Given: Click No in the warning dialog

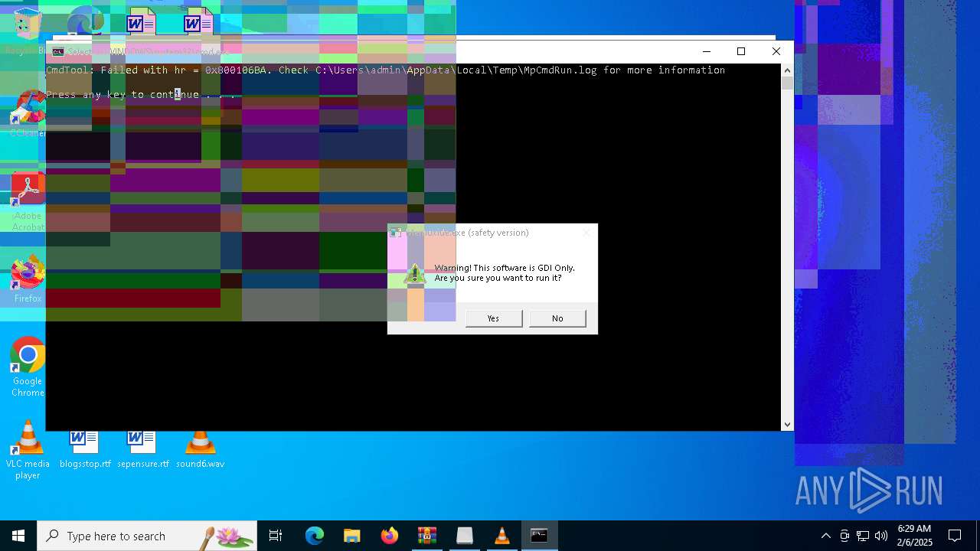Looking at the screenshot, I should pyautogui.click(x=557, y=318).
